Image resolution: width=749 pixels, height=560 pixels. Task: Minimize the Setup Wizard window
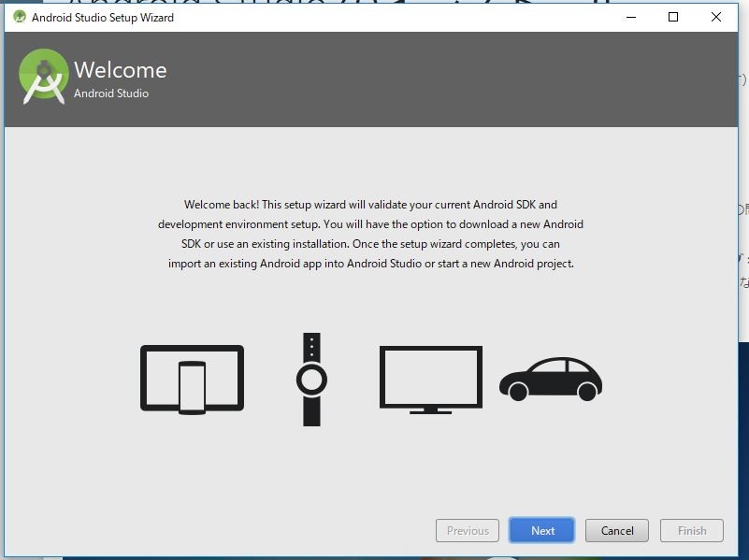click(x=631, y=17)
